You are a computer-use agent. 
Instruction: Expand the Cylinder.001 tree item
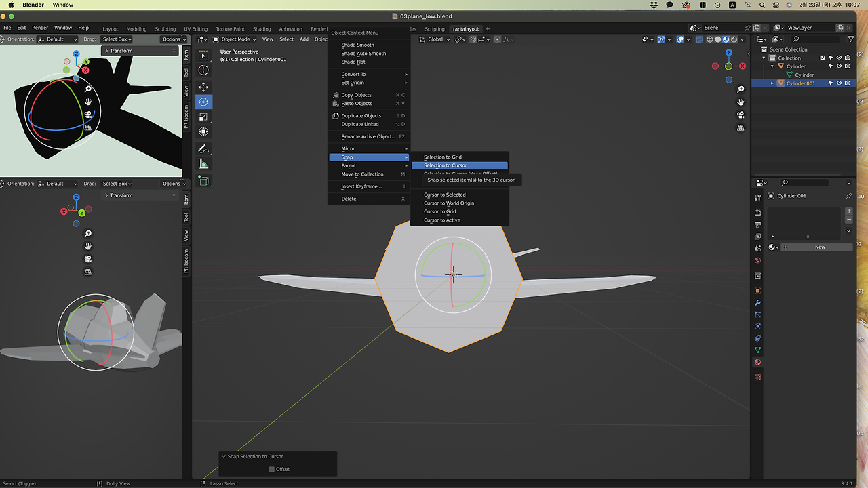point(772,83)
